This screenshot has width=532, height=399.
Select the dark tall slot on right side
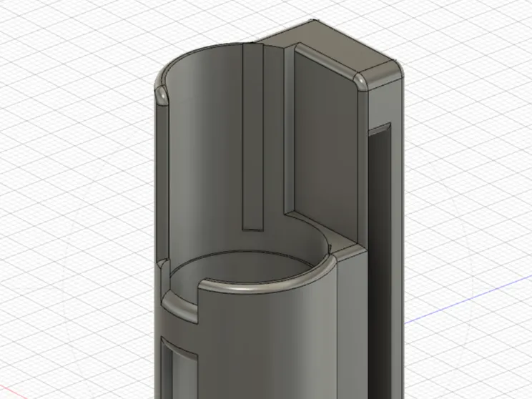pos(379,261)
